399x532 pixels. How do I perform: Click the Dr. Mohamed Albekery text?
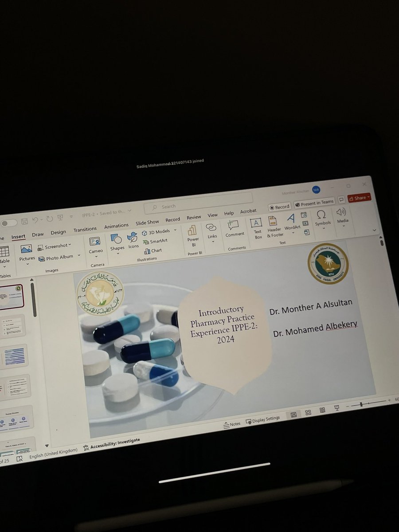coord(315,329)
